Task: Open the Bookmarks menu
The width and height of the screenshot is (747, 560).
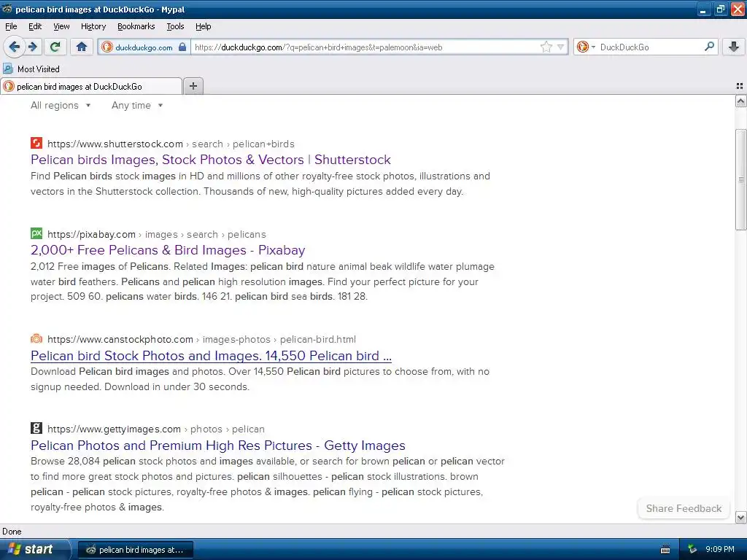Action: [136, 26]
